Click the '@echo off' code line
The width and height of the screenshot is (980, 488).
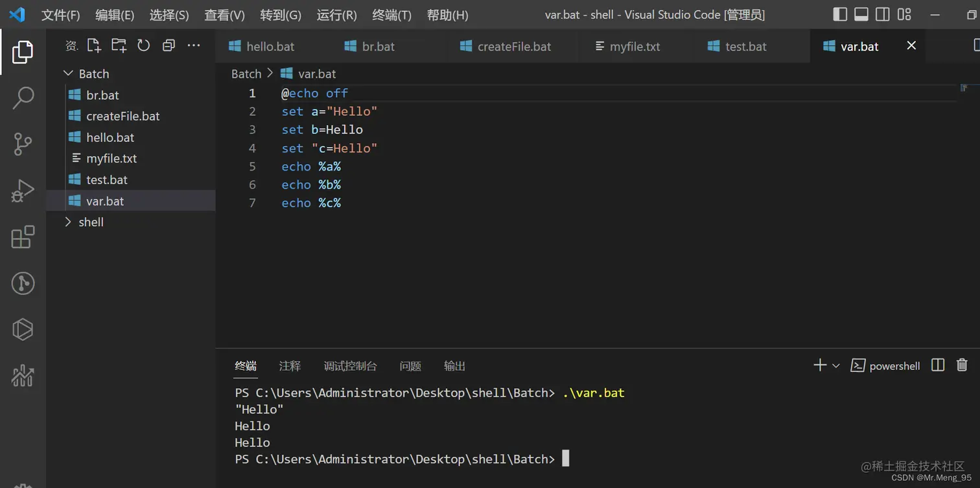point(315,93)
